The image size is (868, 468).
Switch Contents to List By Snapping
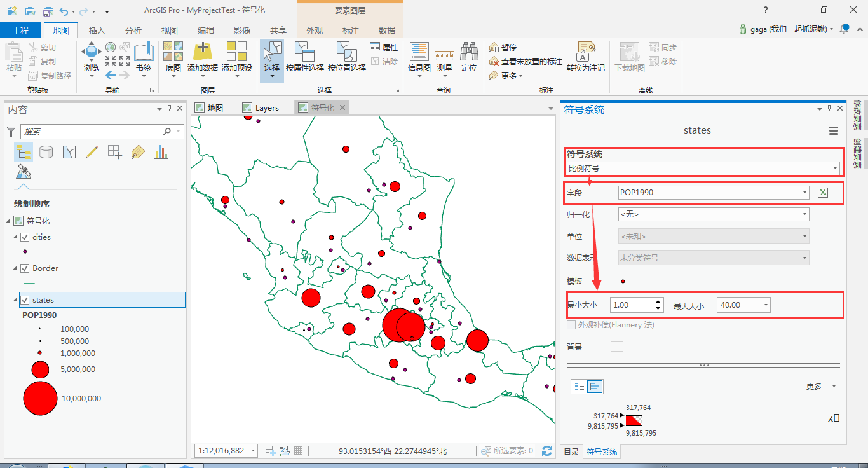point(115,151)
